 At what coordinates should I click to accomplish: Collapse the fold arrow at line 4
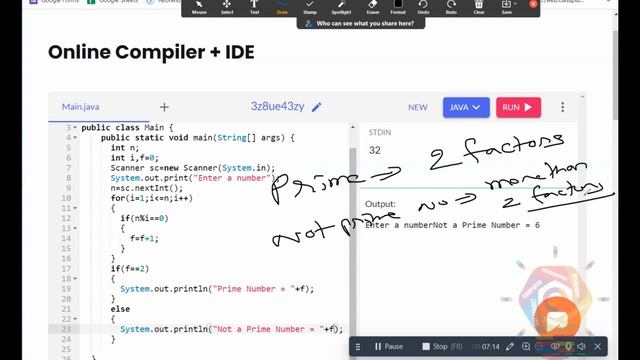pos(75,138)
